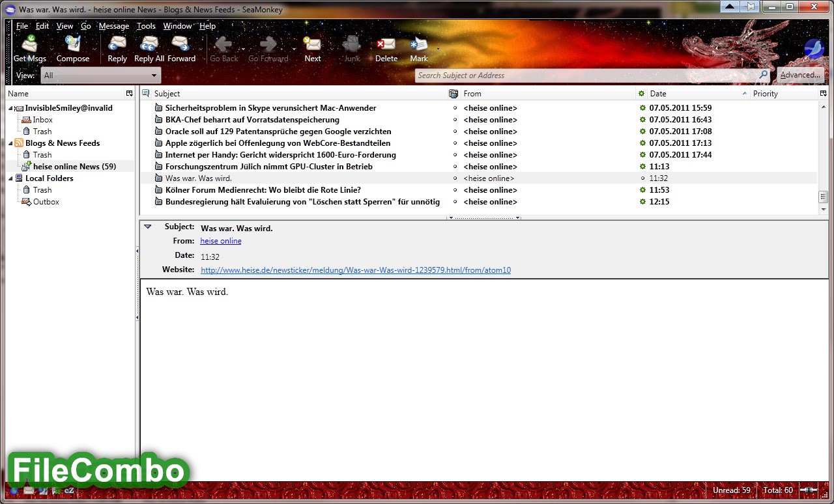This screenshot has width=834, height=504.
Task: Select the Inbox folder
Action: click(43, 120)
